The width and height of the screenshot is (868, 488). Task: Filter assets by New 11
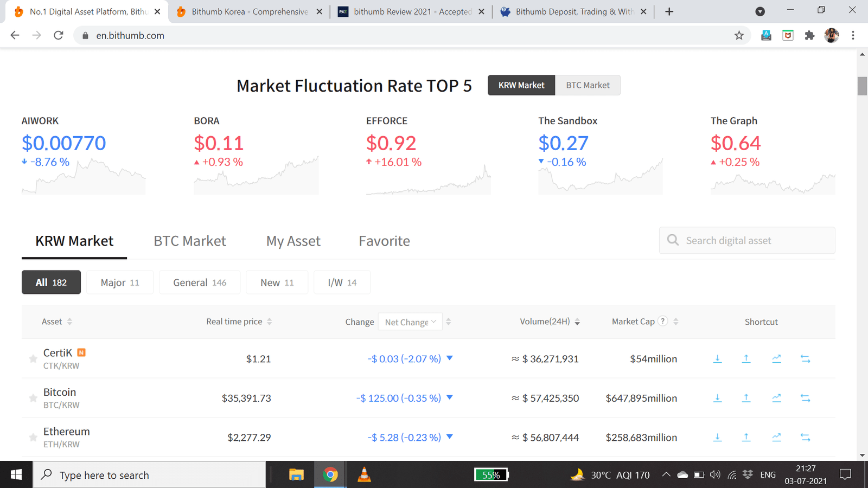277,282
